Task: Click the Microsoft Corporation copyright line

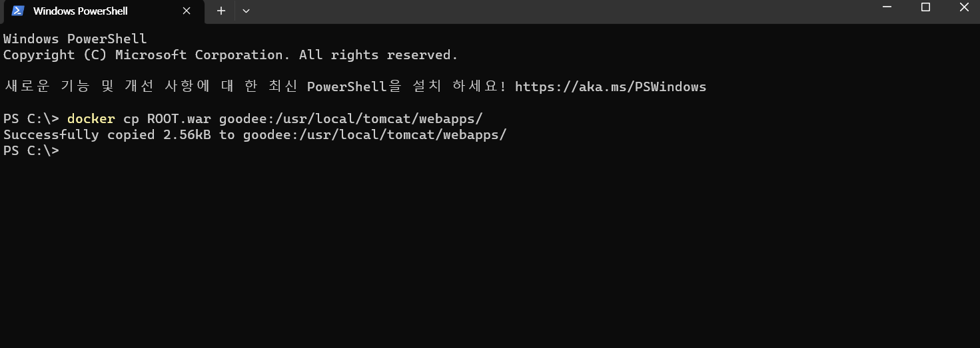Action: (231, 55)
